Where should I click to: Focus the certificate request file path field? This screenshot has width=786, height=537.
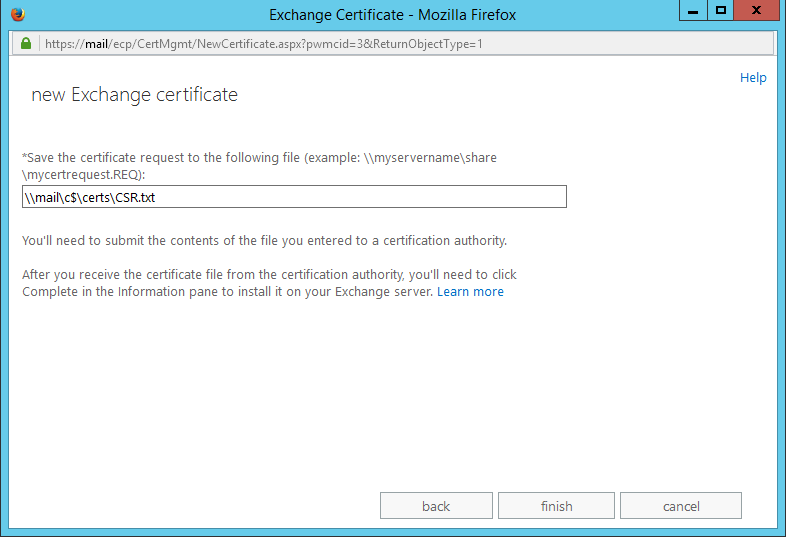coord(294,197)
